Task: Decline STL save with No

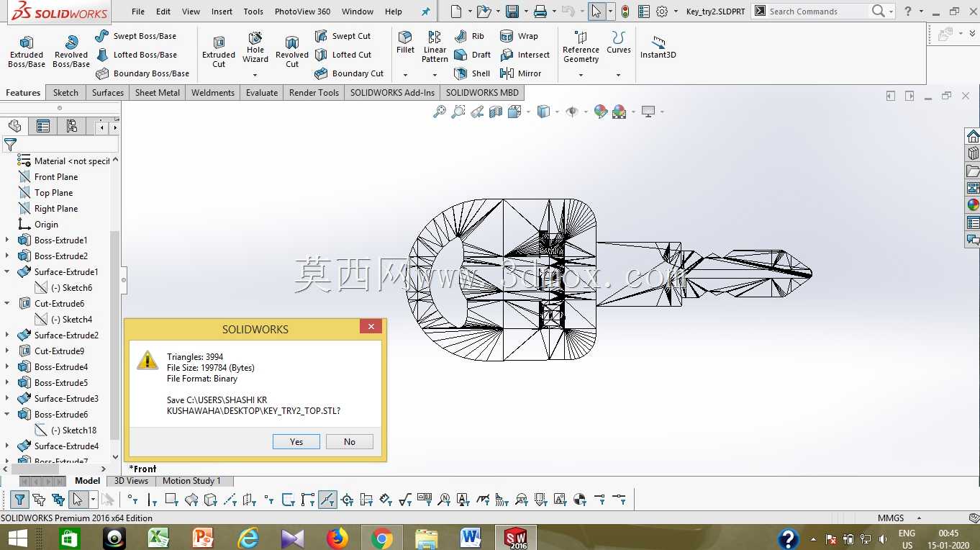Action: (350, 441)
